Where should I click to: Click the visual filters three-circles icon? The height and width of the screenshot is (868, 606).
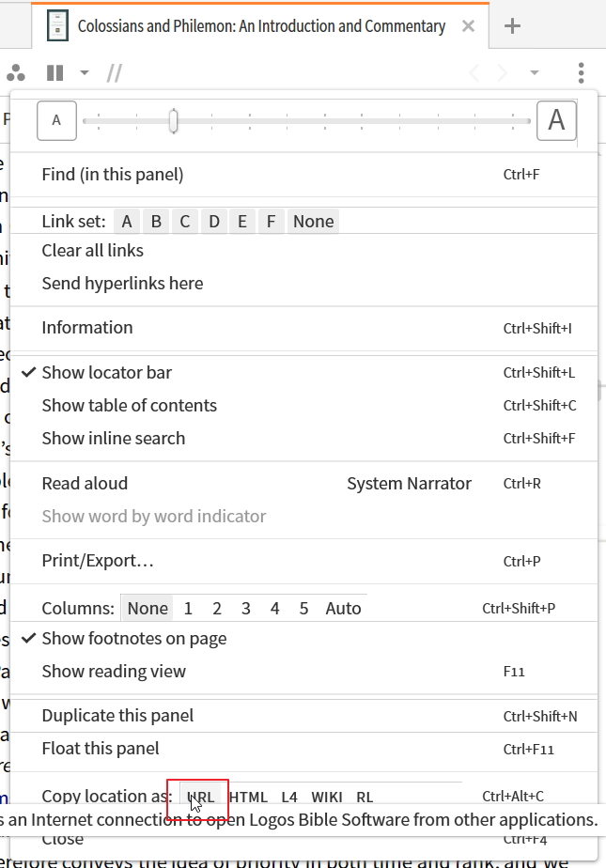[x=16, y=72]
